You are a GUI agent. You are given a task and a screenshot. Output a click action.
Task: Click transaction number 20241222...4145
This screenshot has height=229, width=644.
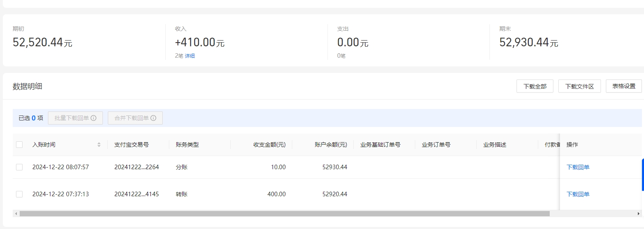click(137, 194)
